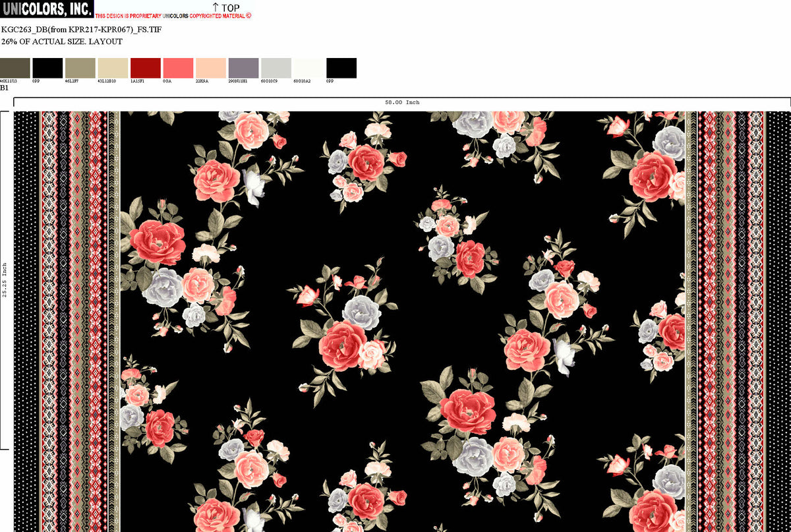
Task: Pick the cream 43L12B10 color swatch
Action: (x=113, y=68)
